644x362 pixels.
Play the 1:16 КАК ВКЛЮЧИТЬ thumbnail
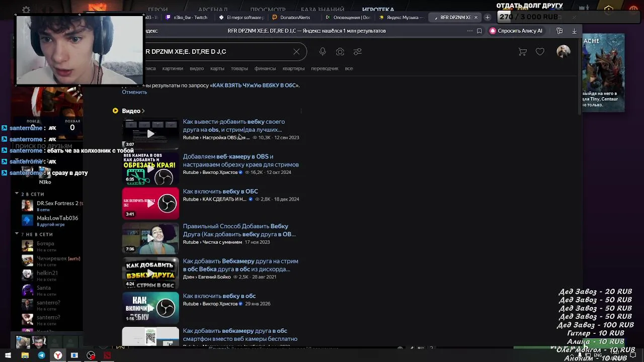pyautogui.click(x=150, y=308)
